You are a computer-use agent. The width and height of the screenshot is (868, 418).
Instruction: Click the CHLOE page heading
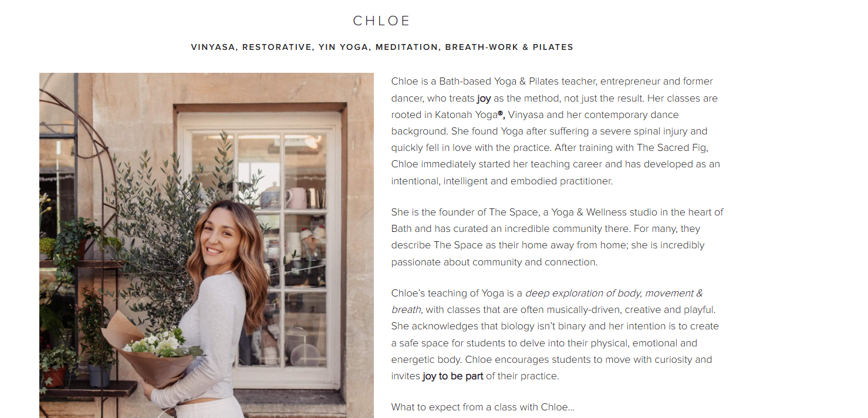[381, 21]
